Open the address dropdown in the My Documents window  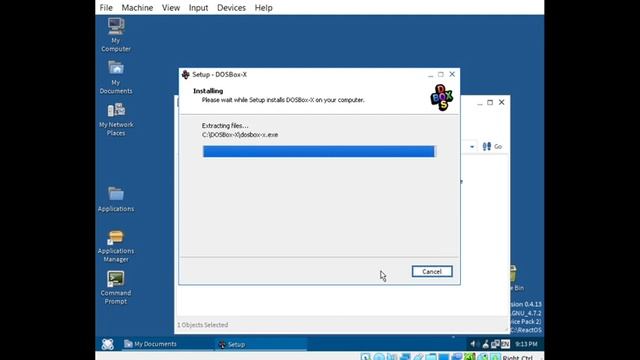tap(472, 147)
